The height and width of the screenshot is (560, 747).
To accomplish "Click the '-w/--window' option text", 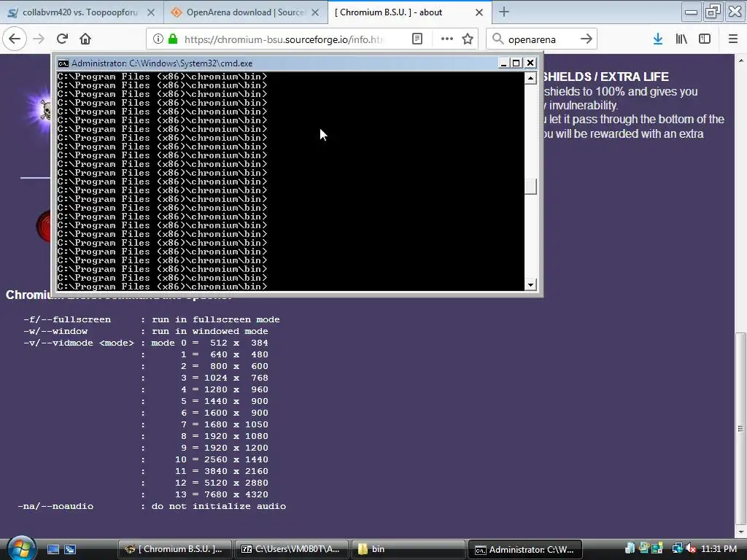I will (55, 331).
